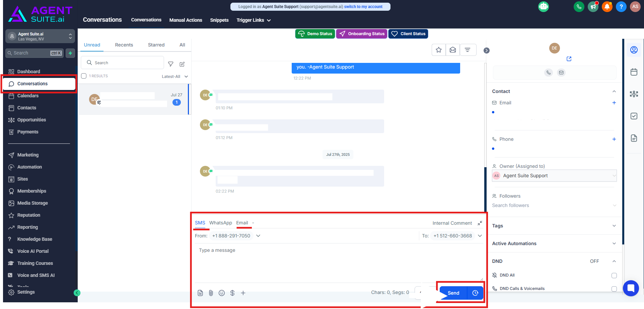Open the opportunities icon in right rail

point(634,94)
